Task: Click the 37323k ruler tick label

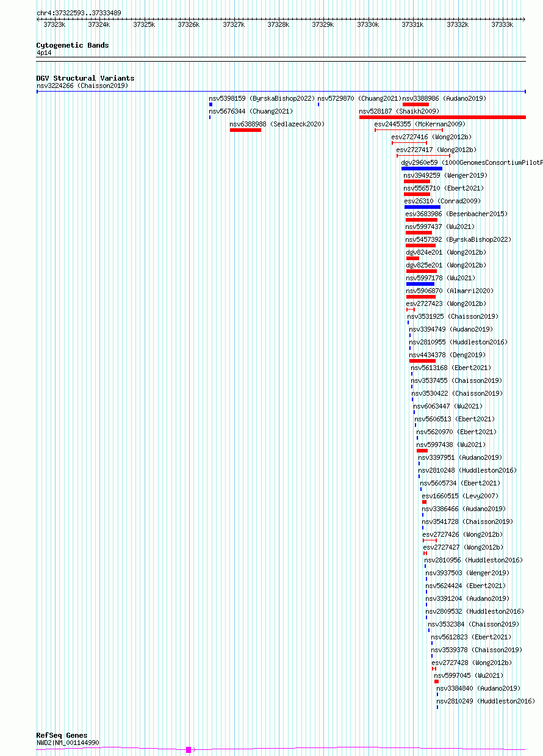Action: pos(54,24)
